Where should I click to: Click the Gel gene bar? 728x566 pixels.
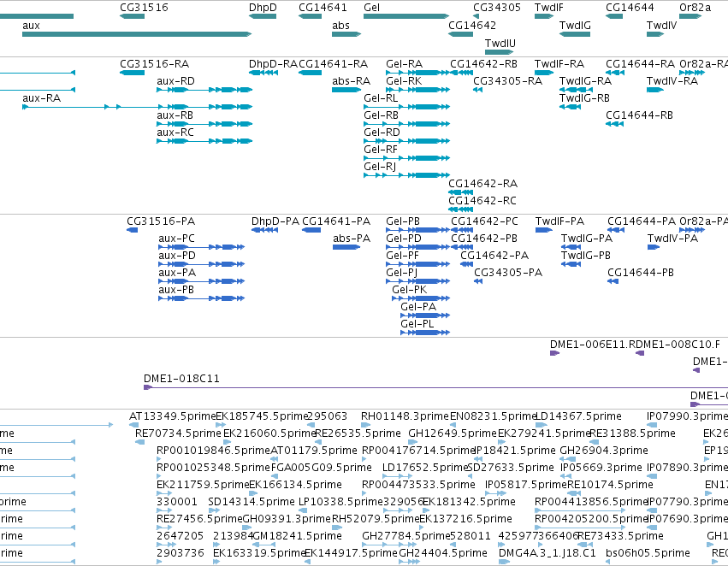pyautogui.click(x=406, y=16)
